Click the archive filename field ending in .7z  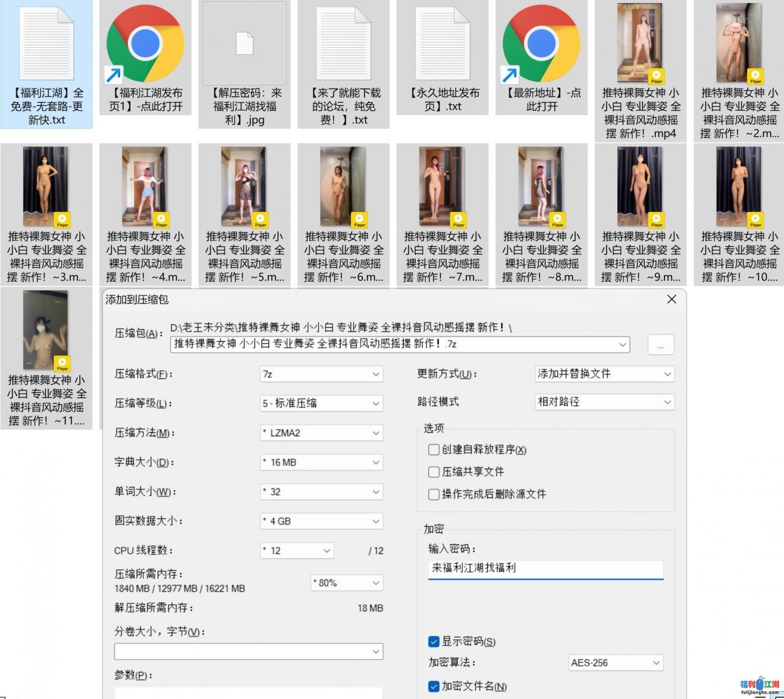pos(392,344)
